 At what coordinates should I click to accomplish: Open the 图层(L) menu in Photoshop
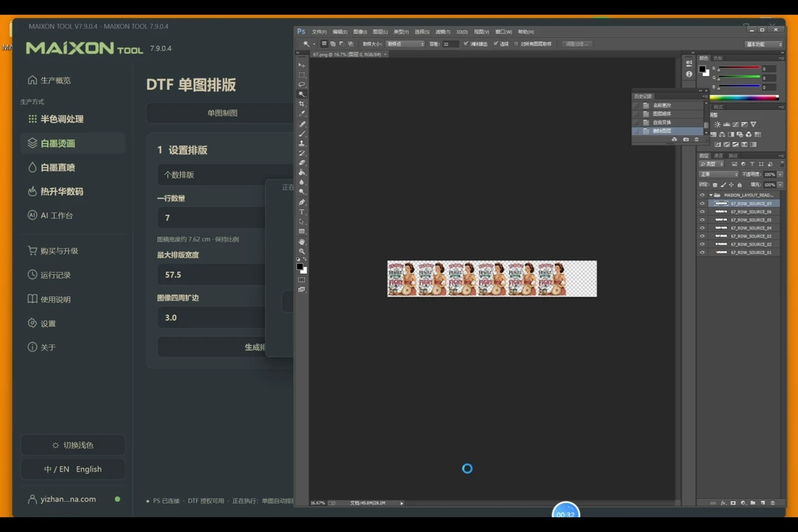(x=380, y=32)
